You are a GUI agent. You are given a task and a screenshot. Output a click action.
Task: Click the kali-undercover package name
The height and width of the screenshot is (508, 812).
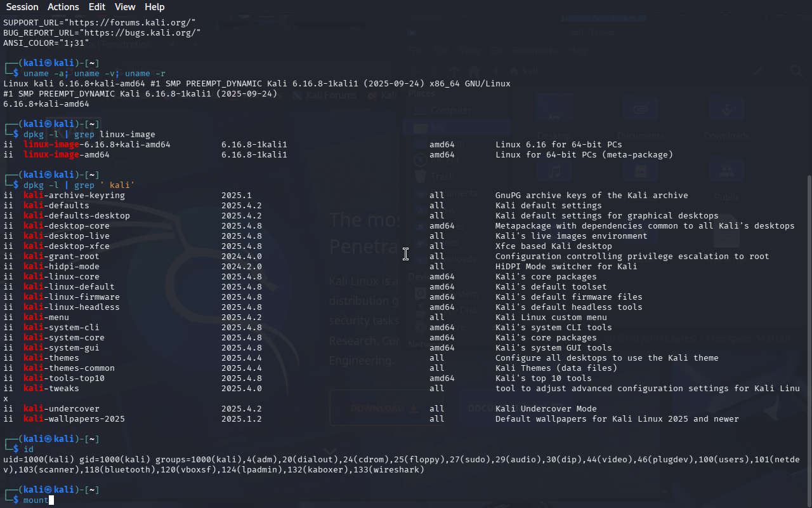point(61,409)
